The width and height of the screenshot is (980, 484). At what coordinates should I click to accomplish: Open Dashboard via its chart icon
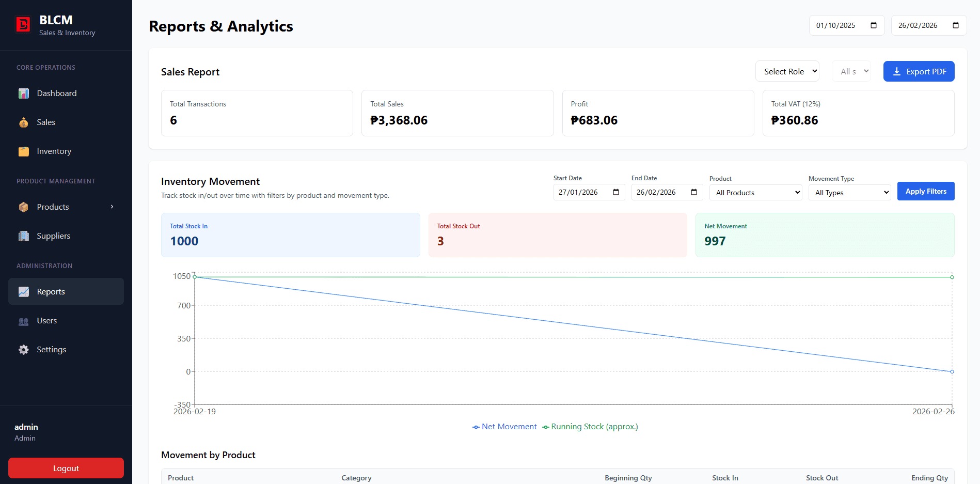(24, 93)
